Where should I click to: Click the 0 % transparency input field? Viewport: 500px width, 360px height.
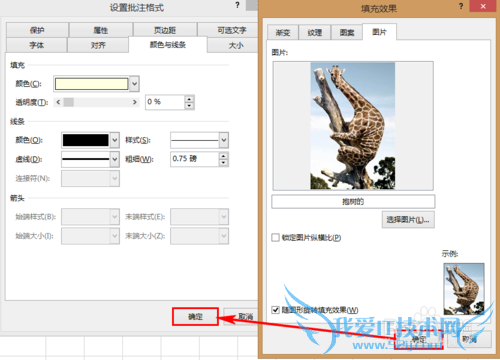coord(165,102)
